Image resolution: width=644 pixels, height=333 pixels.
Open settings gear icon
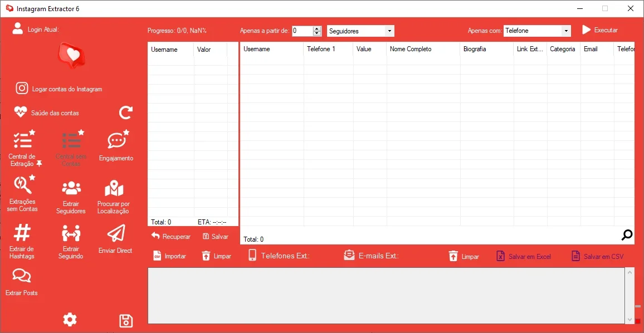pyautogui.click(x=70, y=320)
